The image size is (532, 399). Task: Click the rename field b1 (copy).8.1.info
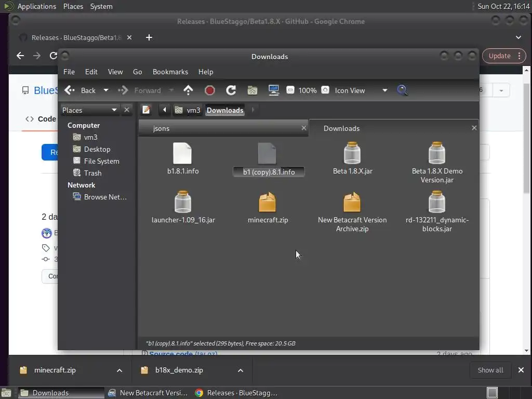pyautogui.click(x=269, y=172)
